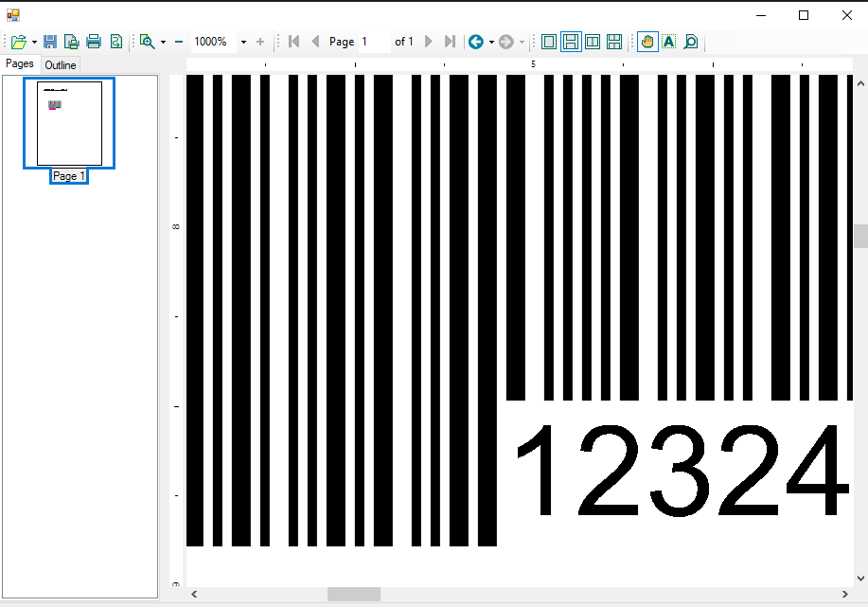Switch to two-page side-by-side view
Viewport: 868px width, 607px height.
(593, 42)
